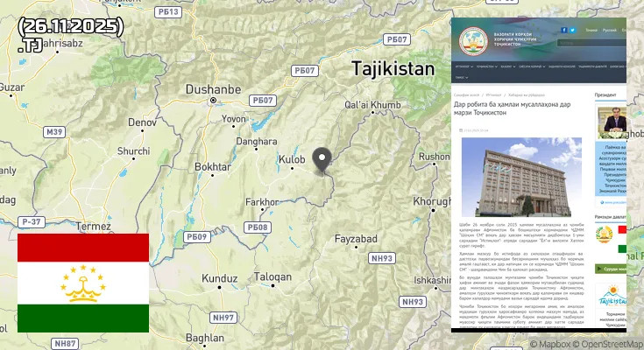Switch site language to Русский
Image resolution: width=644 pixels, height=350 pixels.
611,30
